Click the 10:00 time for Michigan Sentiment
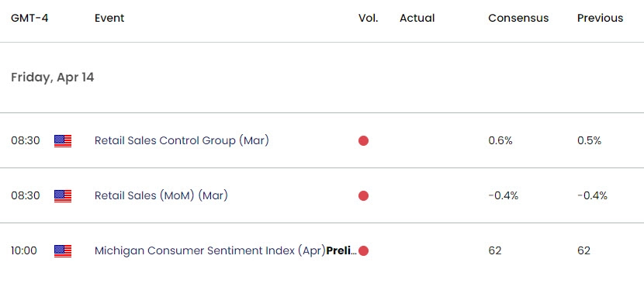Viewport: 644px width, 283px height. click(24, 250)
